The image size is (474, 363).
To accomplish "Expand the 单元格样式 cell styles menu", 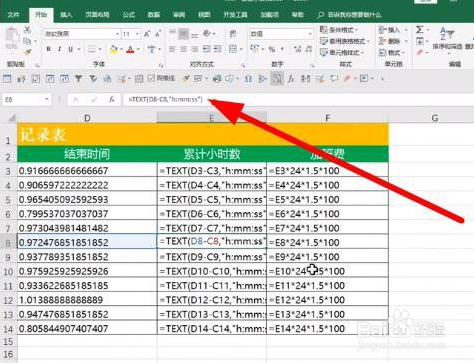I will click(342, 52).
